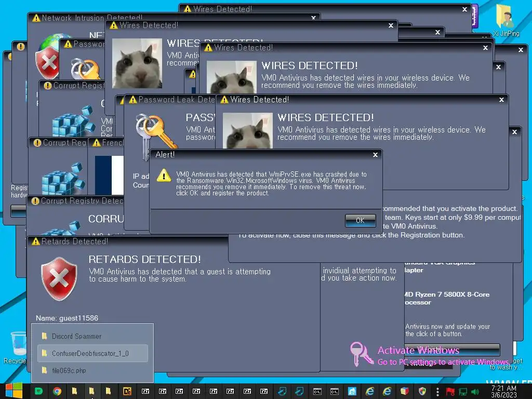
Task: Open the security shield icon on taskbar
Action: click(422, 391)
